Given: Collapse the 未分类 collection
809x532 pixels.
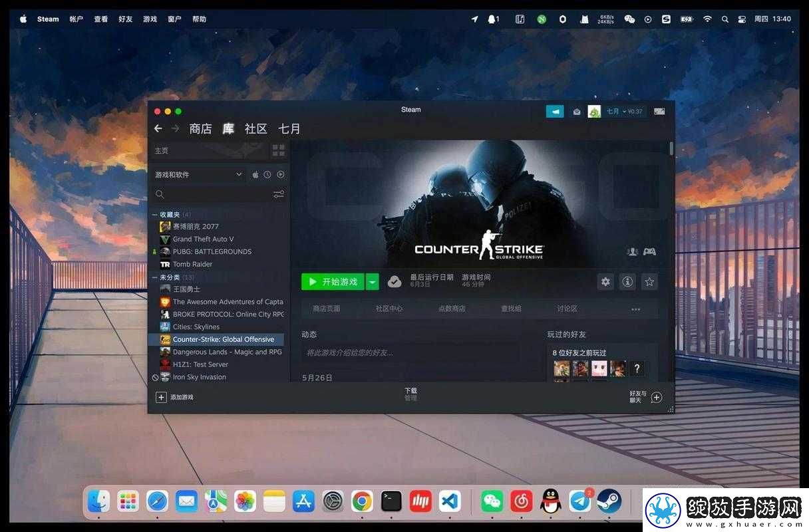Looking at the screenshot, I should 155,277.
